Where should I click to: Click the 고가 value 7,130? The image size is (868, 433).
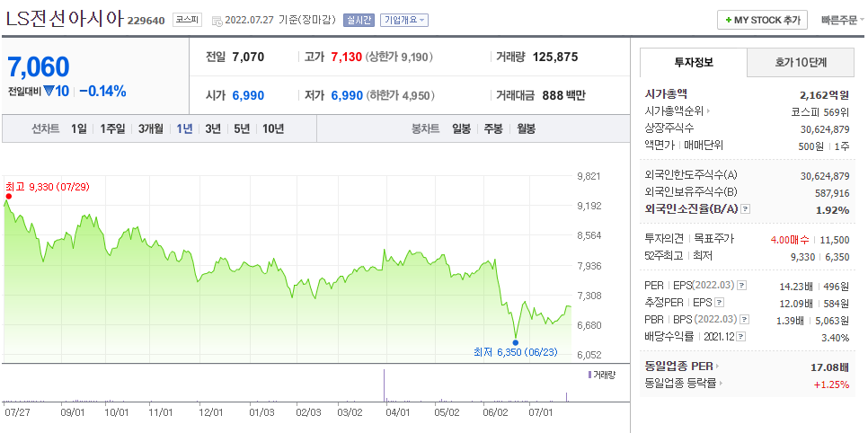(346, 57)
